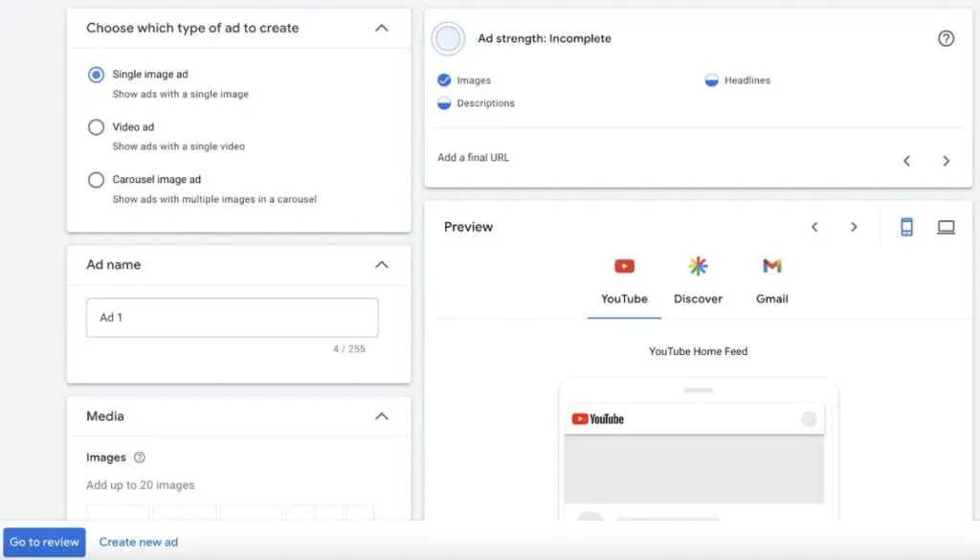Open the ad strength help icon
Image resolution: width=980 pixels, height=560 pixels.
coord(946,39)
